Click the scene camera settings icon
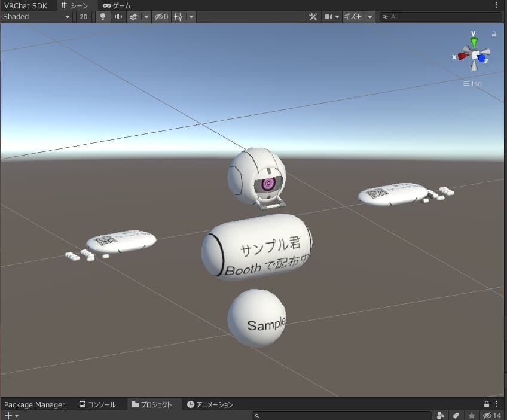The image size is (507, 420). pyautogui.click(x=328, y=17)
